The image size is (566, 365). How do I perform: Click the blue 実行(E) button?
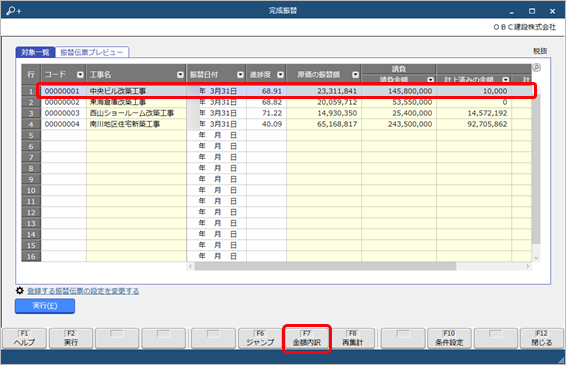coord(45,306)
